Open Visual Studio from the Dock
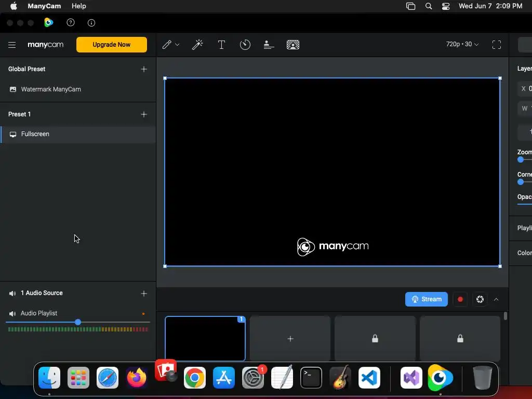Viewport: 532px width, 399px height. (x=411, y=378)
